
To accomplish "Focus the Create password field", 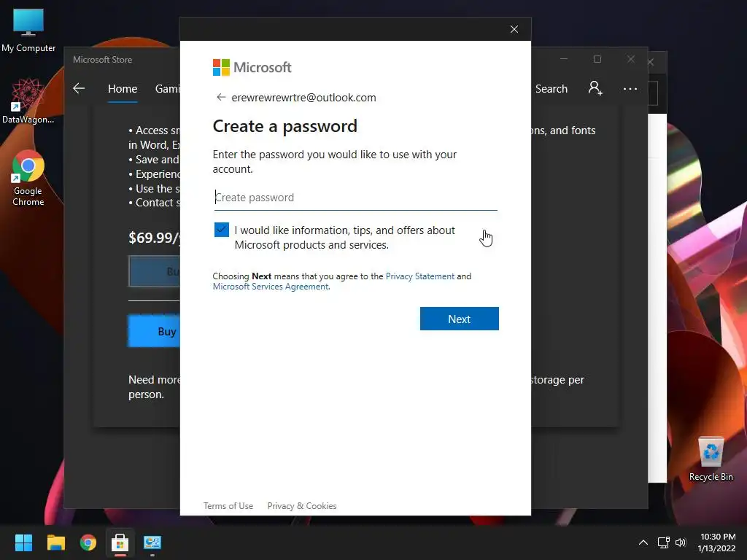I will (355, 198).
